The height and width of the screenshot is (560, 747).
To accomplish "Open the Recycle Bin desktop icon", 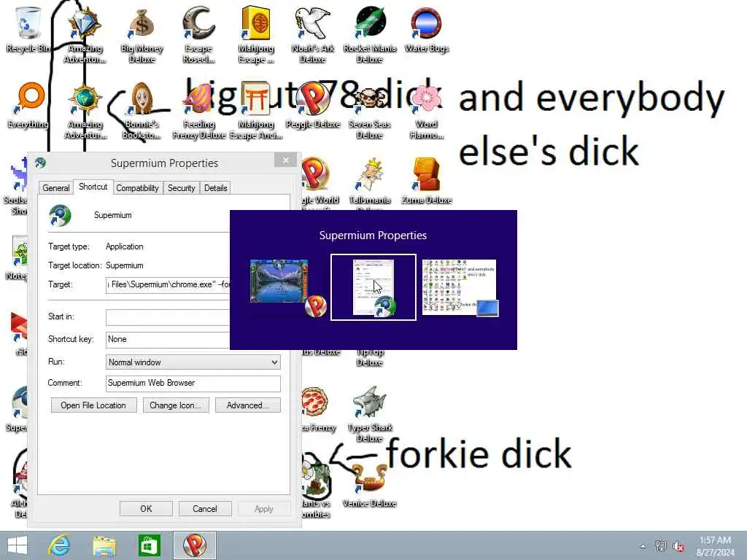I will (28, 28).
